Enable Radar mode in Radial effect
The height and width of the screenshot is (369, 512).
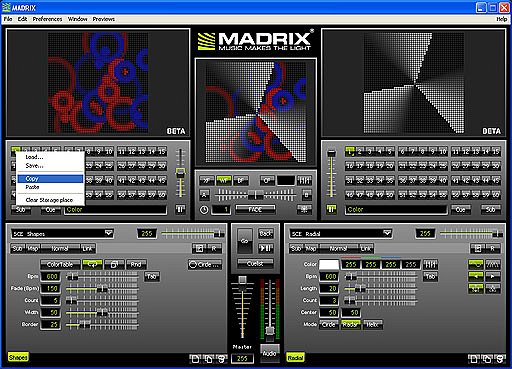[x=350, y=324]
